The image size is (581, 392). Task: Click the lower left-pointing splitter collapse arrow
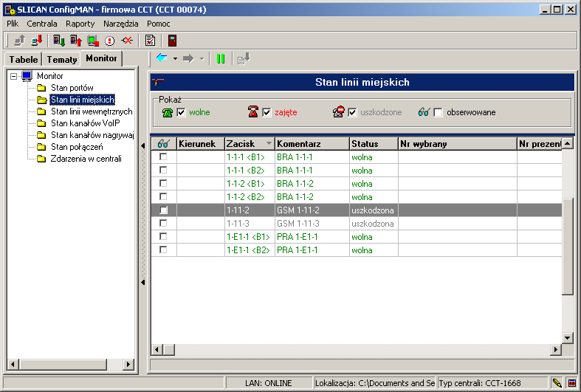coord(143,282)
